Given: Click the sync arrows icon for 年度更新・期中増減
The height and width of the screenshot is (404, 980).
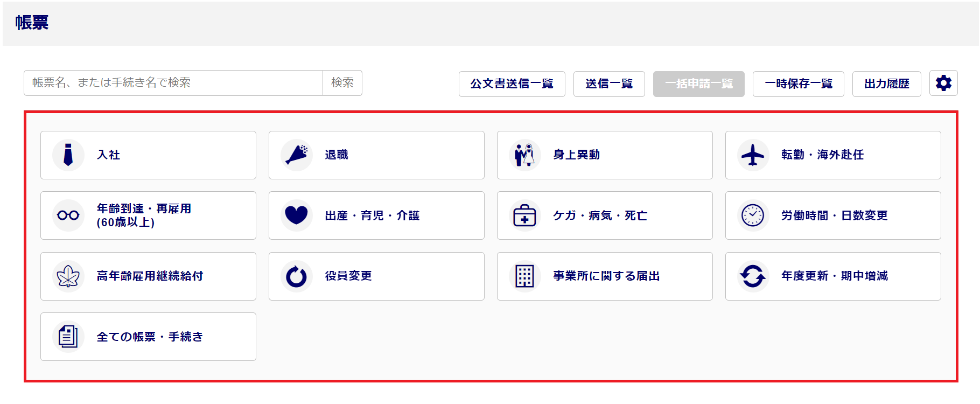Looking at the screenshot, I should tap(753, 276).
